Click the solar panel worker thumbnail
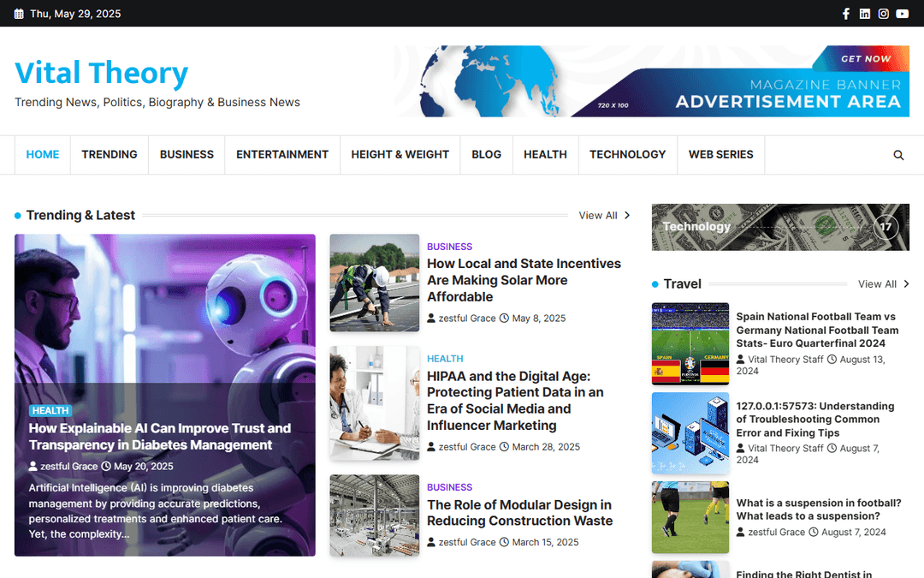Image resolution: width=924 pixels, height=578 pixels. pos(374,283)
